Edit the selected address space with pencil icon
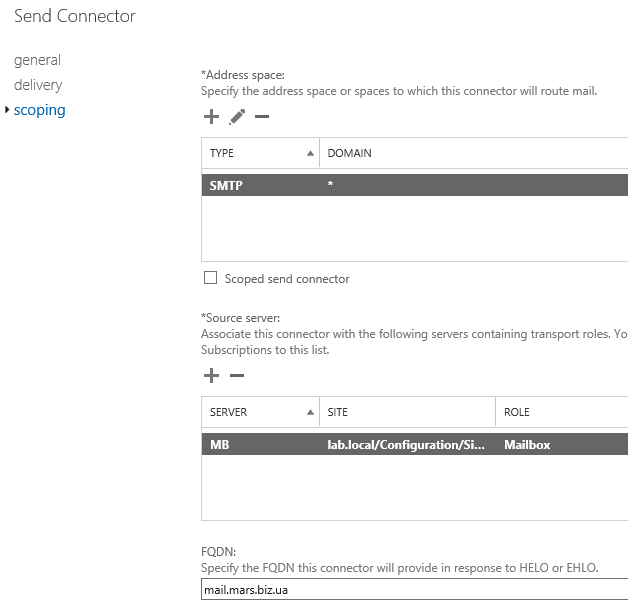628x609 pixels. tap(237, 117)
